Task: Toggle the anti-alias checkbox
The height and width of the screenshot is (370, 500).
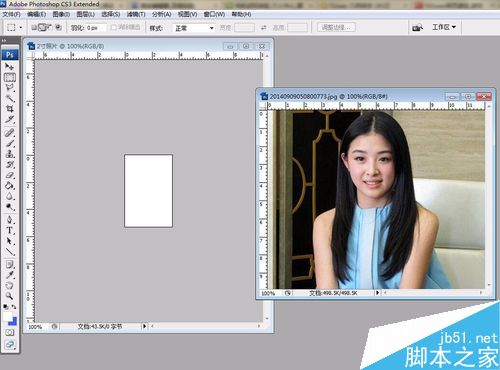Action: pos(114,27)
